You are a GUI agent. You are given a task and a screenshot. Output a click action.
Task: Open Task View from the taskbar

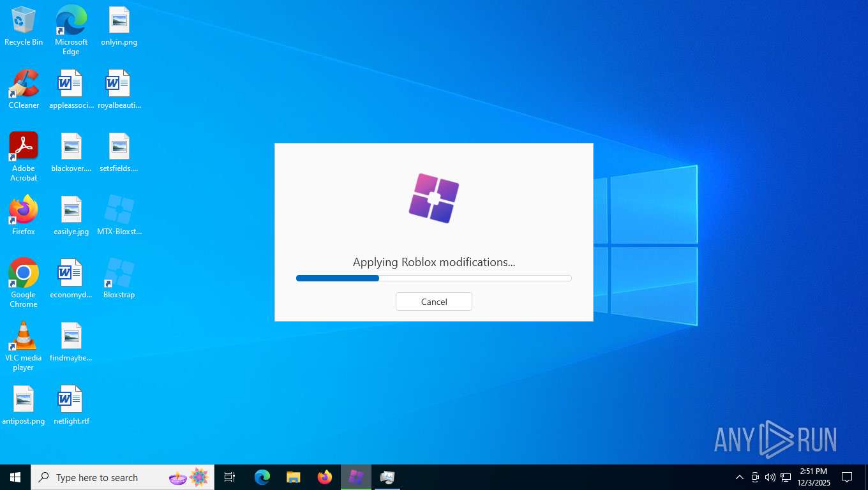[230, 477]
